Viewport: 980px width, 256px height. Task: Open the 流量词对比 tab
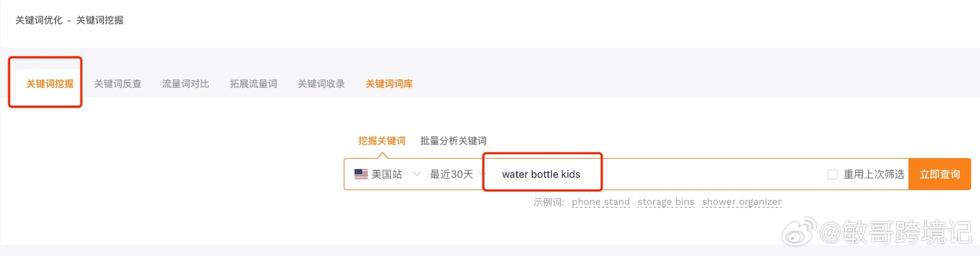(x=185, y=84)
